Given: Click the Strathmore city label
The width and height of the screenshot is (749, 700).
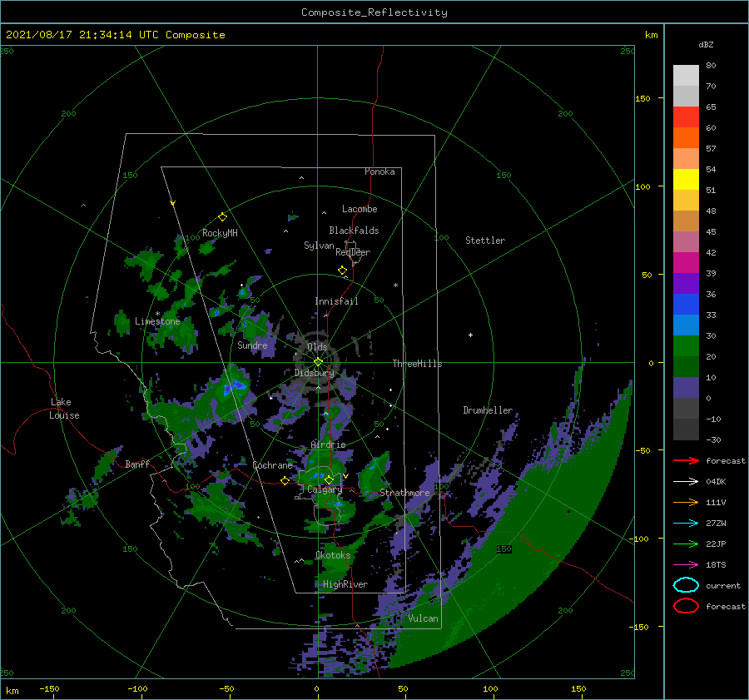Looking at the screenshot, I should tap(404, 493).
